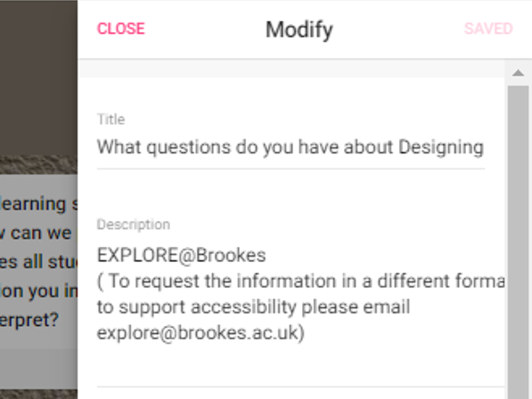
Task: Place cursor on EXPLORE@Brookes line
Action: pos(182,255)
